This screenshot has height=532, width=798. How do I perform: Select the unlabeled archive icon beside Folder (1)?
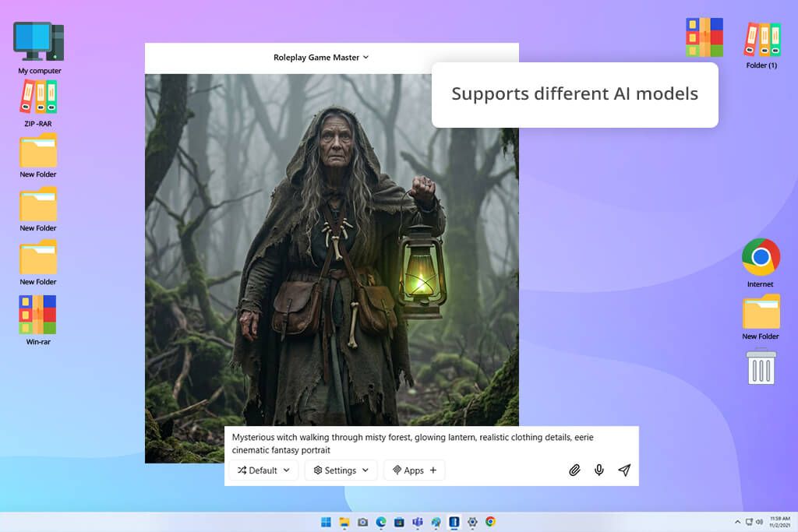[x=704, y=37]
